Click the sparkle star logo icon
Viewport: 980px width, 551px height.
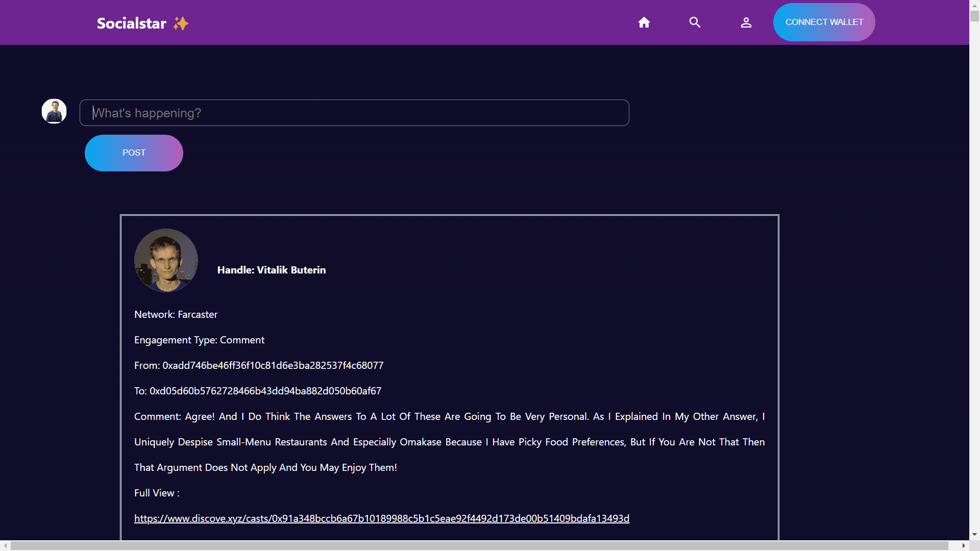coord(181,23)
